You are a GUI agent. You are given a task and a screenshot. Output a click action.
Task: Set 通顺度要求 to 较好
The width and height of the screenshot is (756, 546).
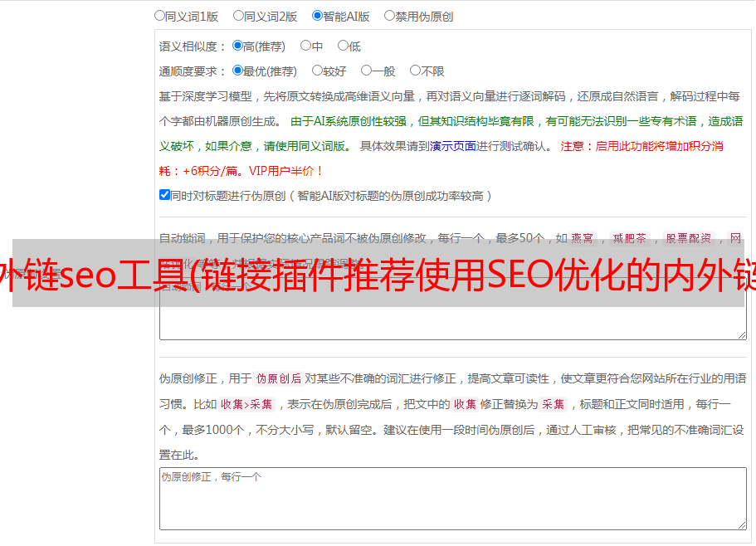317,71
